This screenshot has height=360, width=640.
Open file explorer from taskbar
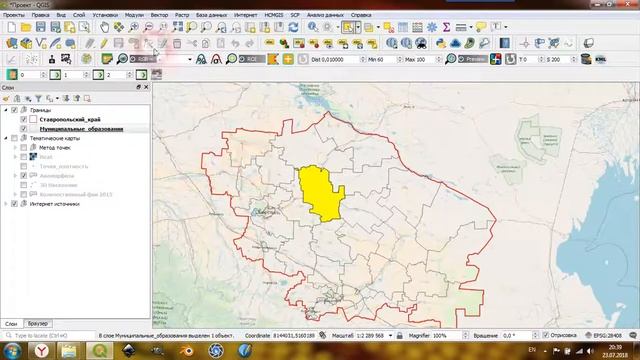pyautogui.click(x=69, y=351)
